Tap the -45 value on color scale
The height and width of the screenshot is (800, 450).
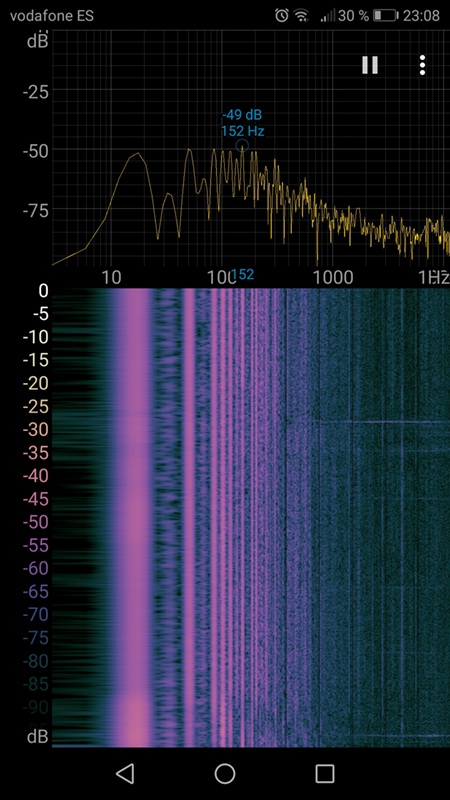(35, 499)
